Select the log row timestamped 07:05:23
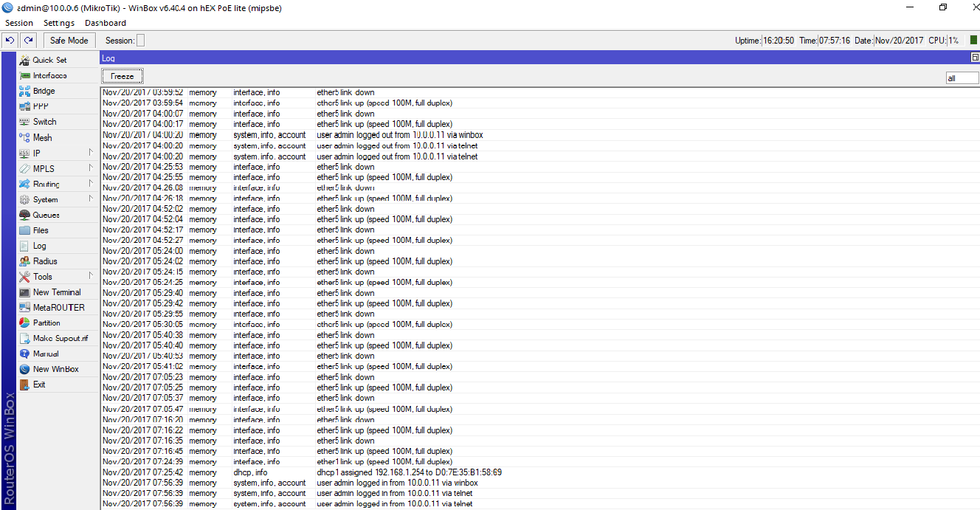The height and width of the screenshot is (510, 980). point(539,377)
